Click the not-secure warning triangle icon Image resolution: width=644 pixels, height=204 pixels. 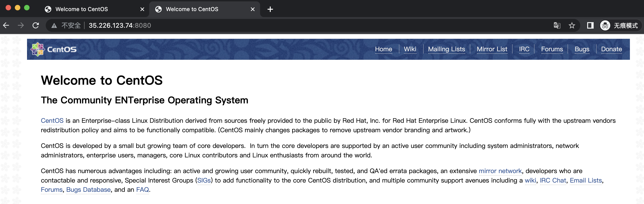54,25
